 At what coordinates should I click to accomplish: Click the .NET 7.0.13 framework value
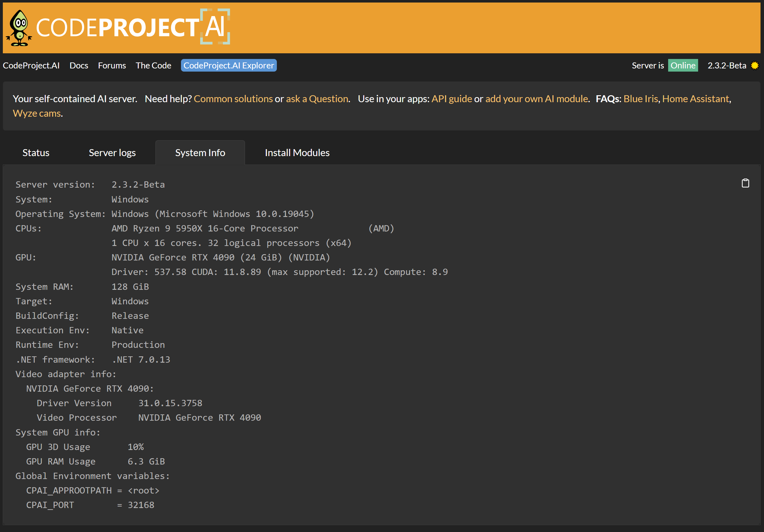click(141, 360)
